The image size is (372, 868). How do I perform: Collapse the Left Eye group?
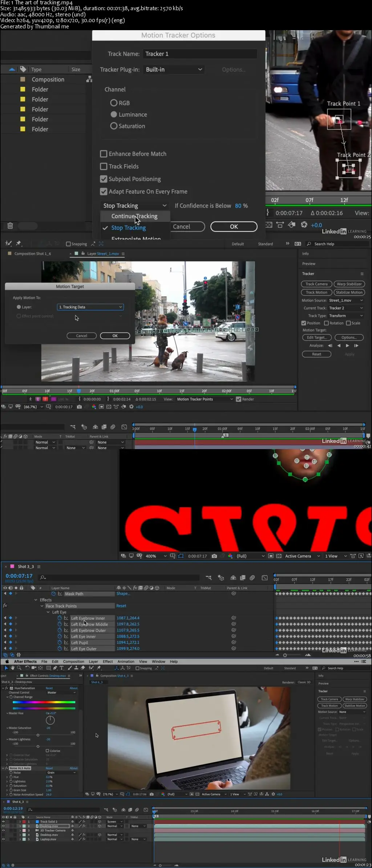pos(48,612)
